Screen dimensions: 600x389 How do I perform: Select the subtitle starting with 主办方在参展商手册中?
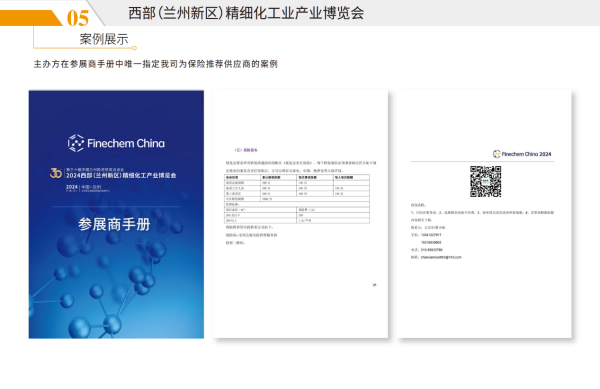pos(155,64)
